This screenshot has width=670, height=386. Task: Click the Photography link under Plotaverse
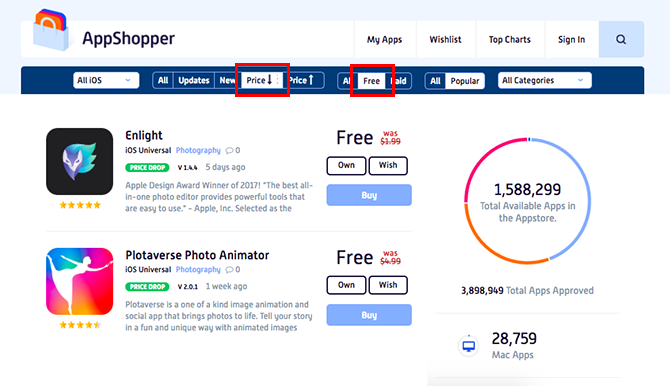click(198, 270)
